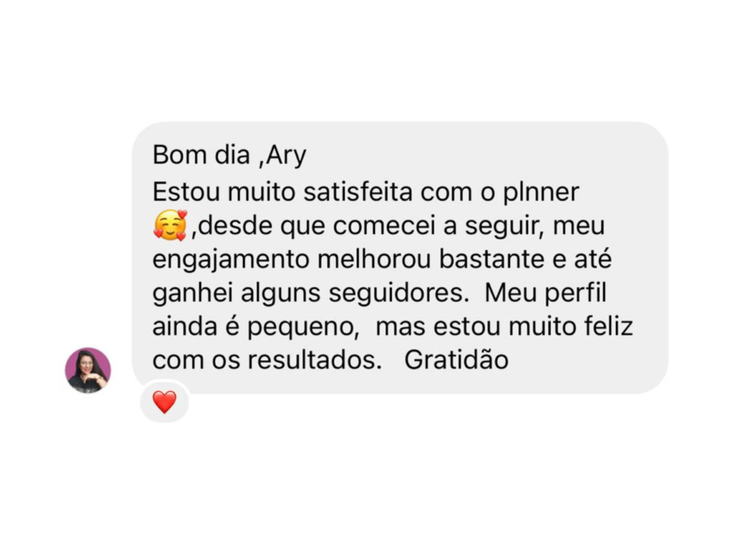Click the red heart reaction badge
Viewport: 756px width, 536px height.
[x=165, y=402]
